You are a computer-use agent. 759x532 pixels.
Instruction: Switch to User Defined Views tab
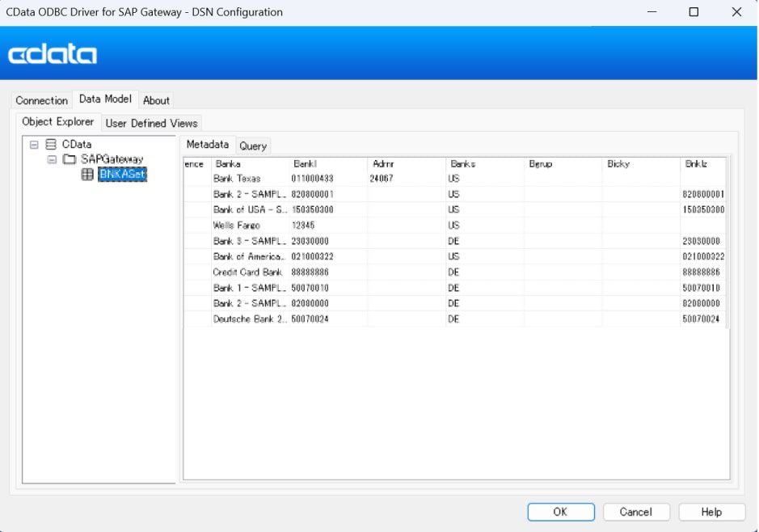pos(152,123)
